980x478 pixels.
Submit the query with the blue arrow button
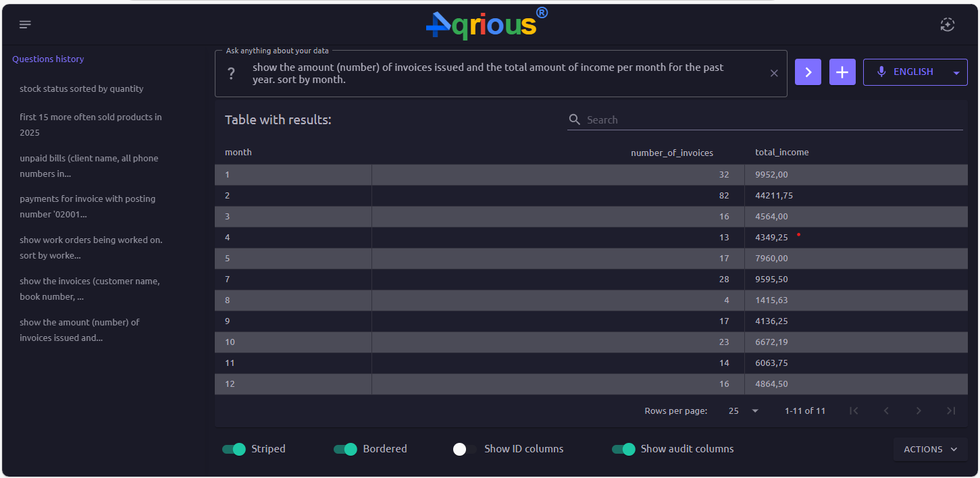click(x=808, y=72)
